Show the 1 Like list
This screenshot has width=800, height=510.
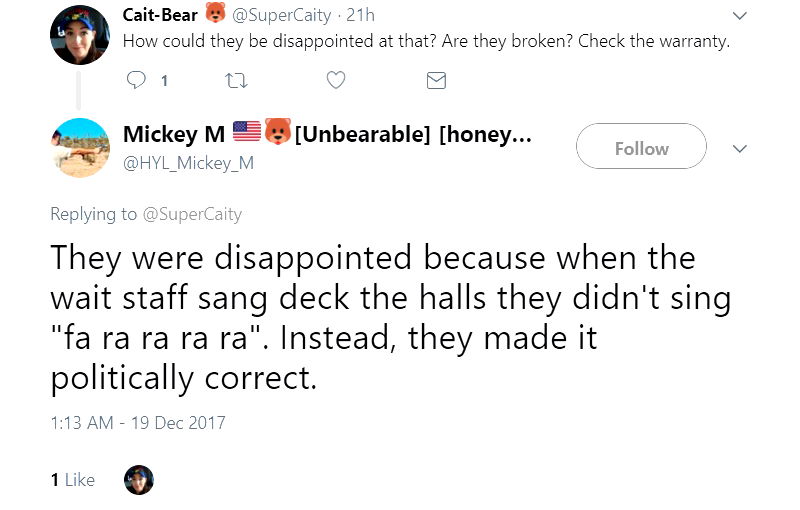pyautogui.click(x=73, y=480)
